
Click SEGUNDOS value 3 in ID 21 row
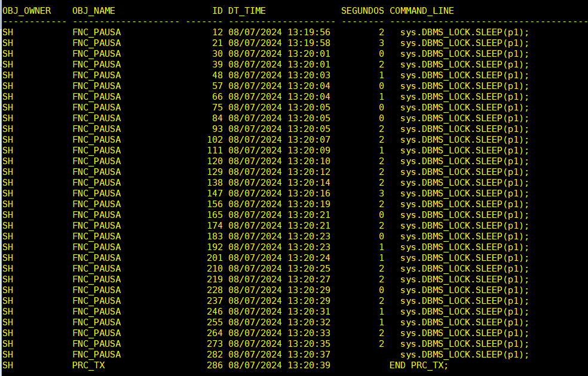click(381, 43)
